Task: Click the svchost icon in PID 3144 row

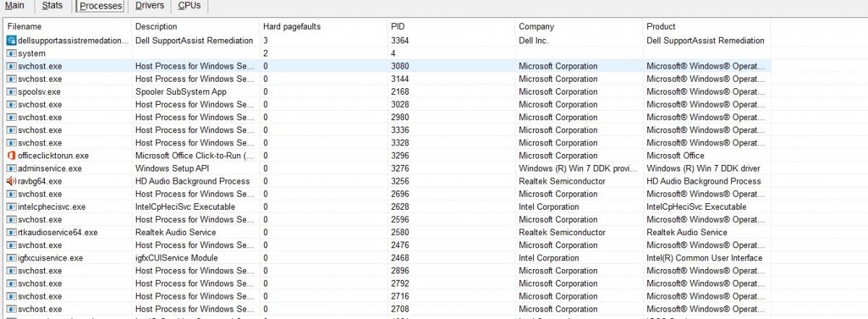Action: [x=11, y=79]
